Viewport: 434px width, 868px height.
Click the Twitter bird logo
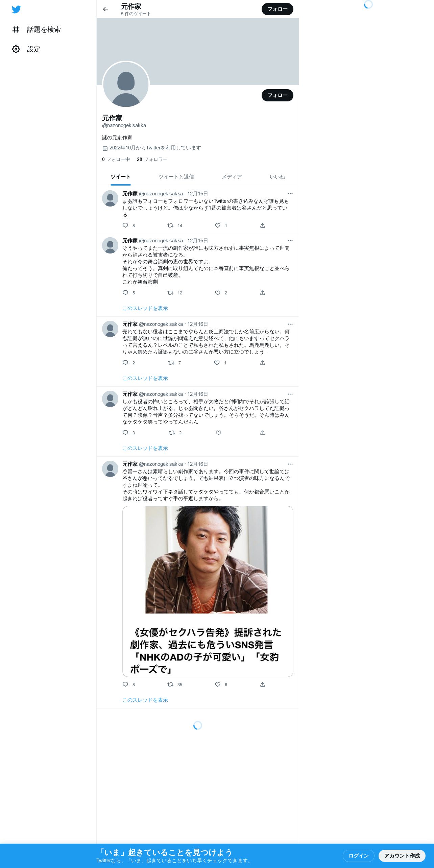pos(16,9)
